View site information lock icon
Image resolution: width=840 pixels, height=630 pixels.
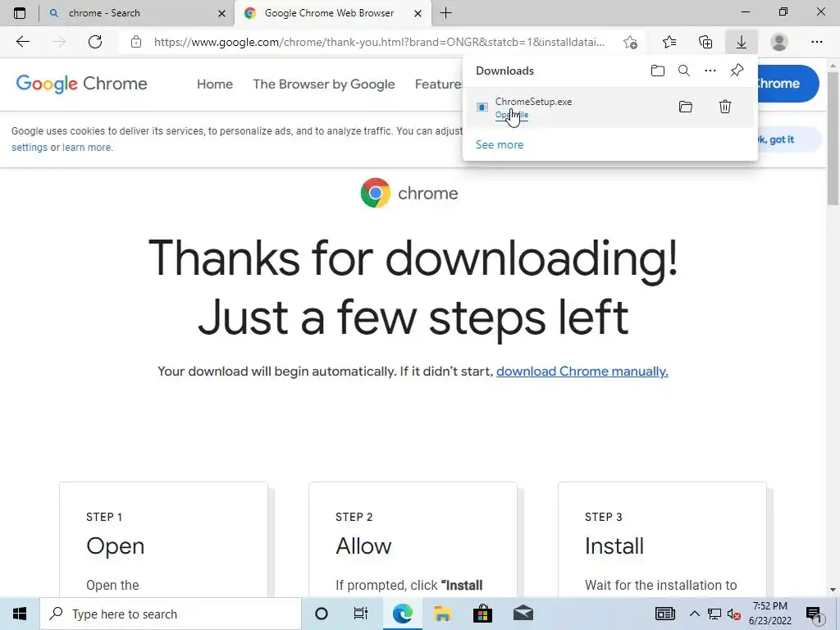click(x=136, y=42)
